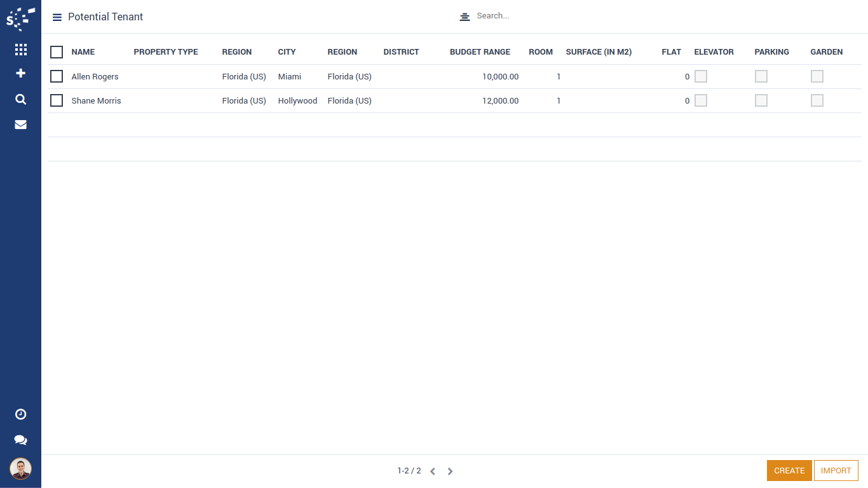Viewport: 868px width, 488px height.
Task: Sort by Name column header
Action: pyautogui.click(x=83, y=52)
